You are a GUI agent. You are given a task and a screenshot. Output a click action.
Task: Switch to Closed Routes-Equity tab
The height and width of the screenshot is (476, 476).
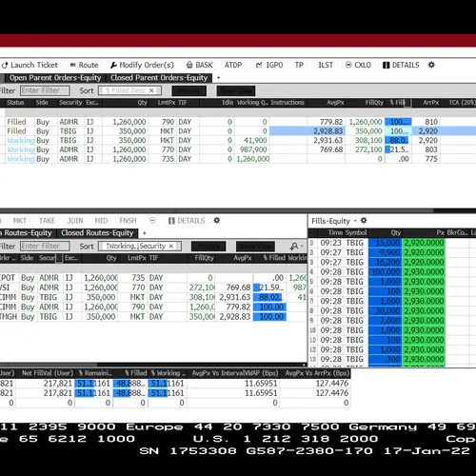(x=97, y=233)
